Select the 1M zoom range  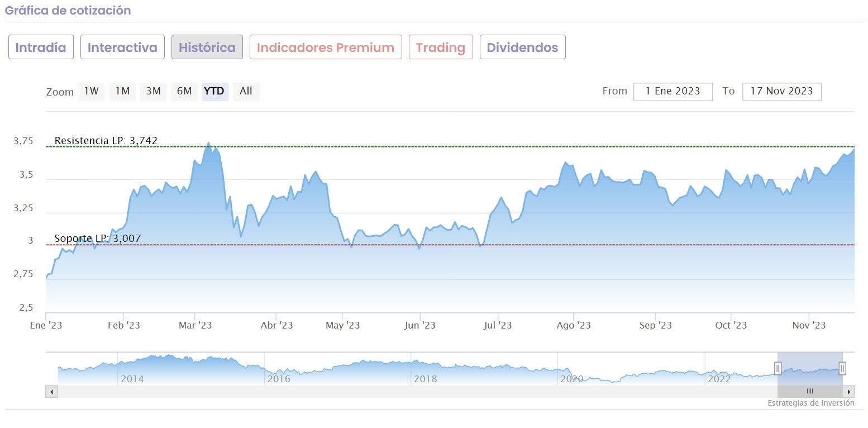(122, 91)
